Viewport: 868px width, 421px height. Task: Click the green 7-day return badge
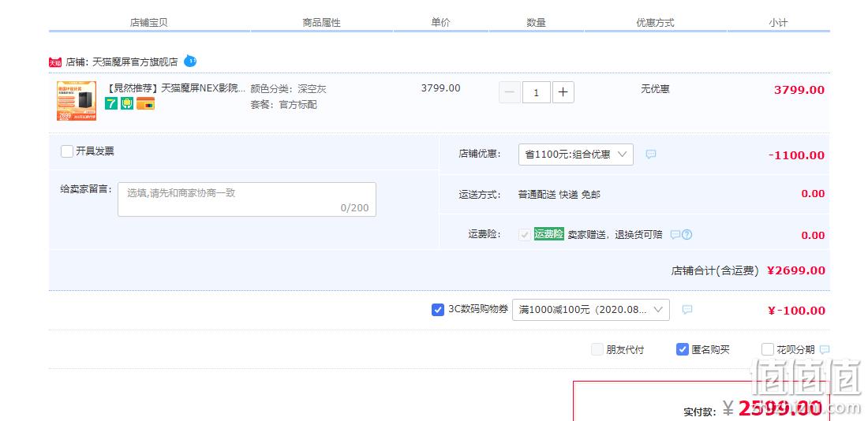click(111, 103)
